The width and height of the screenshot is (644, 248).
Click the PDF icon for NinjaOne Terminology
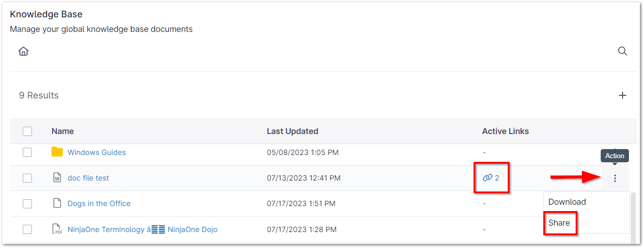(57, 229)
